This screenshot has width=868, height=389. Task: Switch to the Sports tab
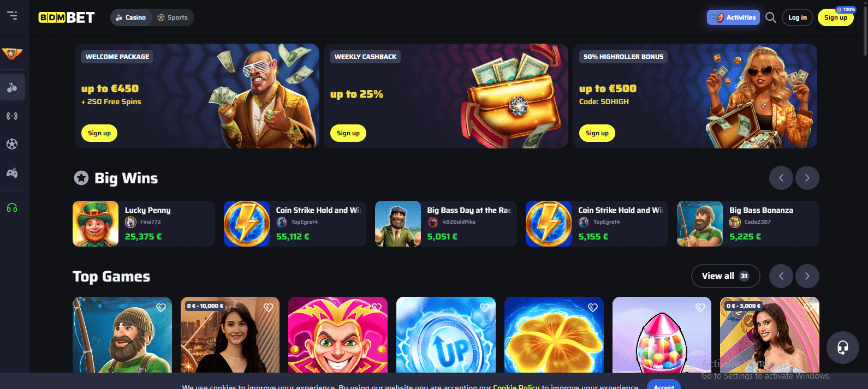tap(173, 17)
